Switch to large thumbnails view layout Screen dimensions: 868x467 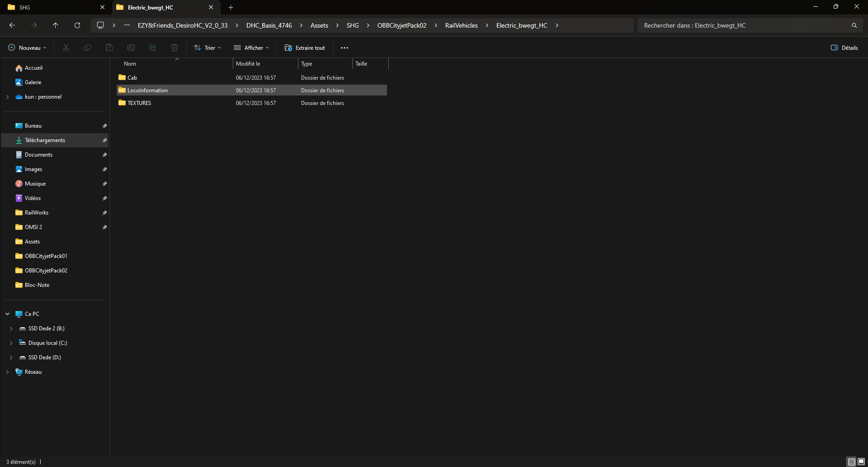[x=861, y=462]
